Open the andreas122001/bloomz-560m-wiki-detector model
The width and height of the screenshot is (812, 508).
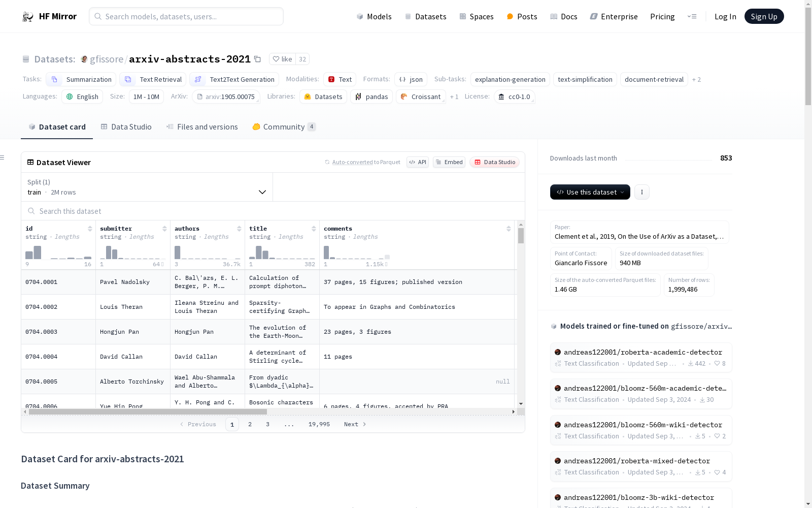pyautogui.click(x=641, y=430)
